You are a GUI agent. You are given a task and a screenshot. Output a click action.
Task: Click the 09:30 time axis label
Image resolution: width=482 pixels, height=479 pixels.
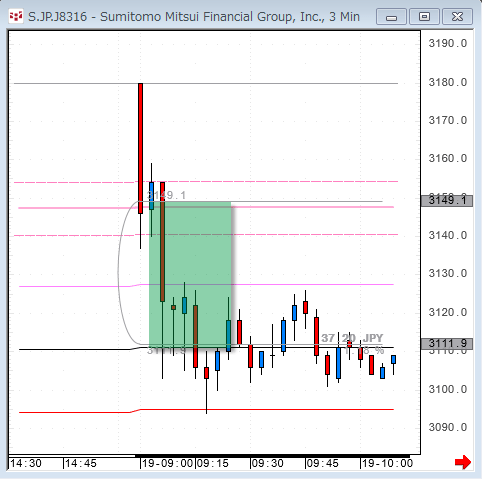pyautogui.click(x=267, y=463)
